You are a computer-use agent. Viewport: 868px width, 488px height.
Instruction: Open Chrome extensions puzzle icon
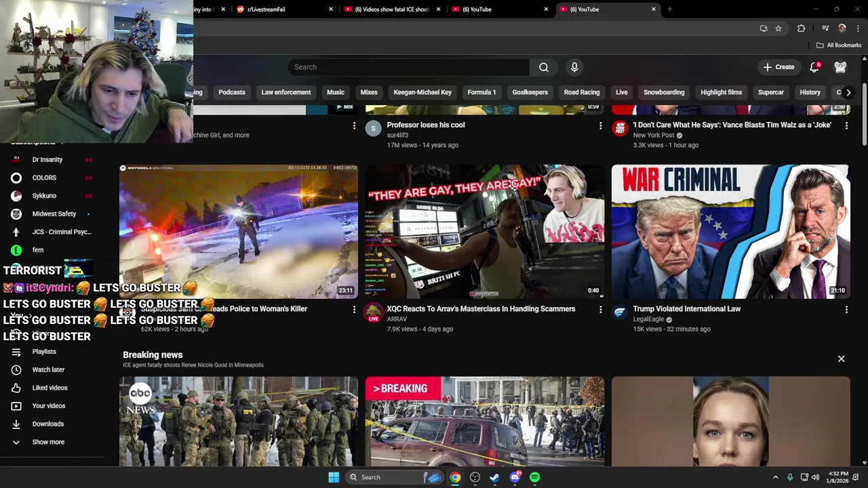pos(801,28)
